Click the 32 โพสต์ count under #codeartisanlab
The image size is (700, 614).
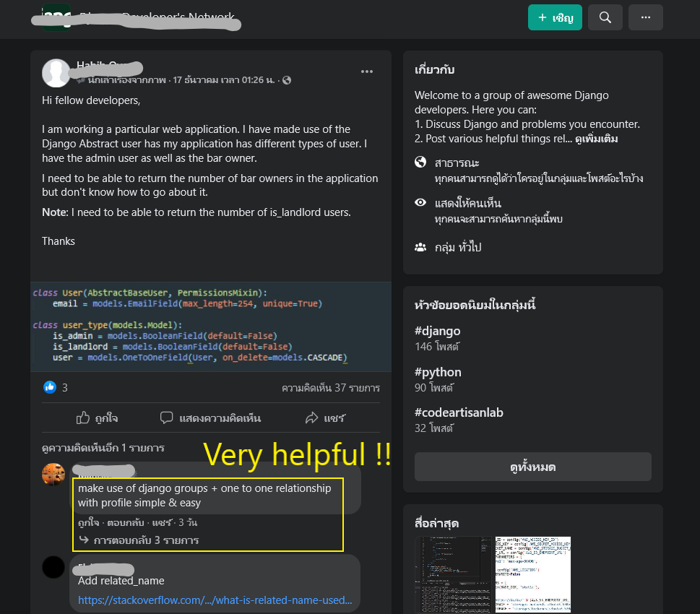pos(433,428)
